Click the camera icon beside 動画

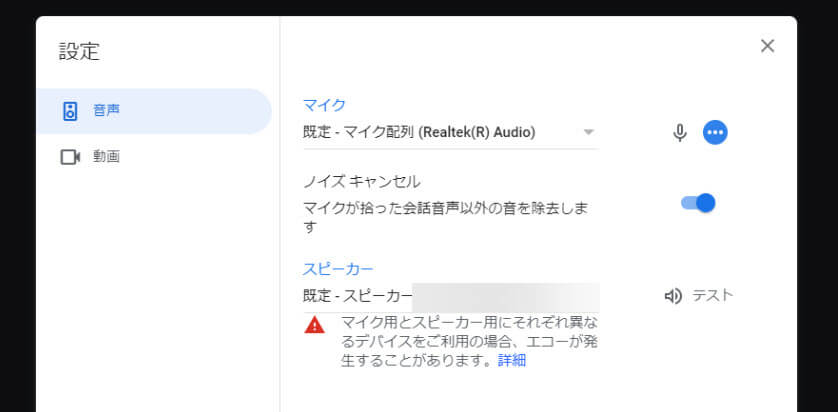coord(70,157)
